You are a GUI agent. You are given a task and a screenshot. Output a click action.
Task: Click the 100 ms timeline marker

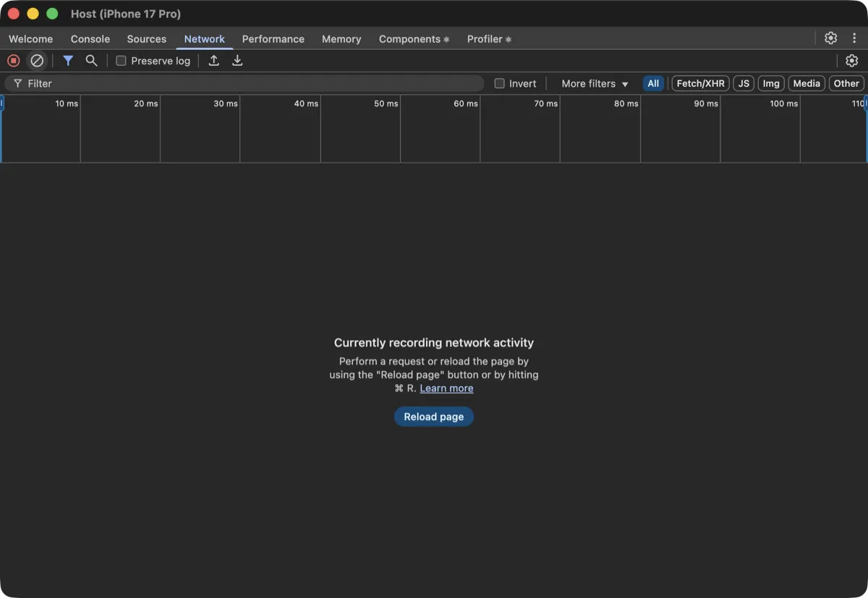(x=783, y=103)
